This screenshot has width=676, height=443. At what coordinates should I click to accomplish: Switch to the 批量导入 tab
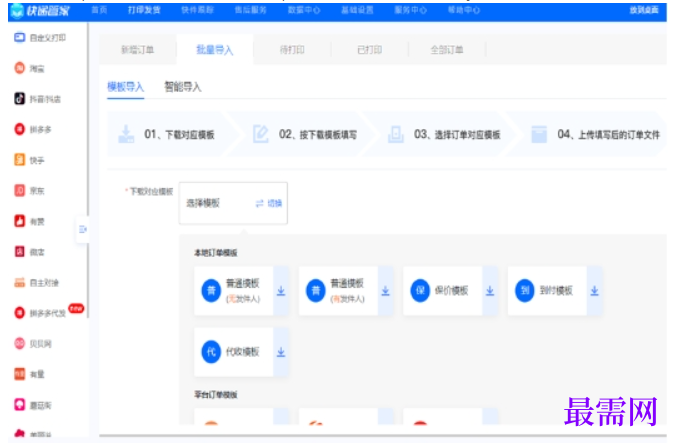[215, 50]
